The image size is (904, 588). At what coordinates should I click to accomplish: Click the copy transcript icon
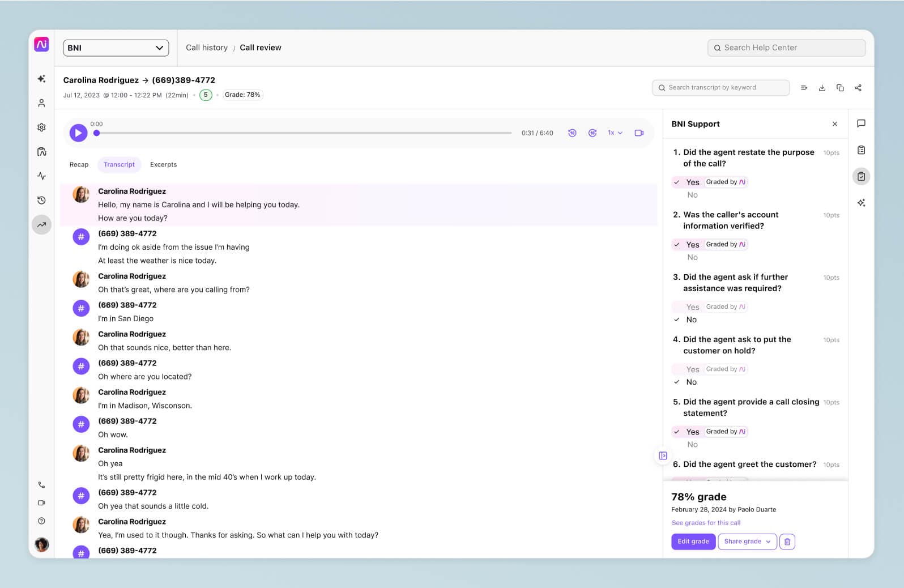click(840, 88)
